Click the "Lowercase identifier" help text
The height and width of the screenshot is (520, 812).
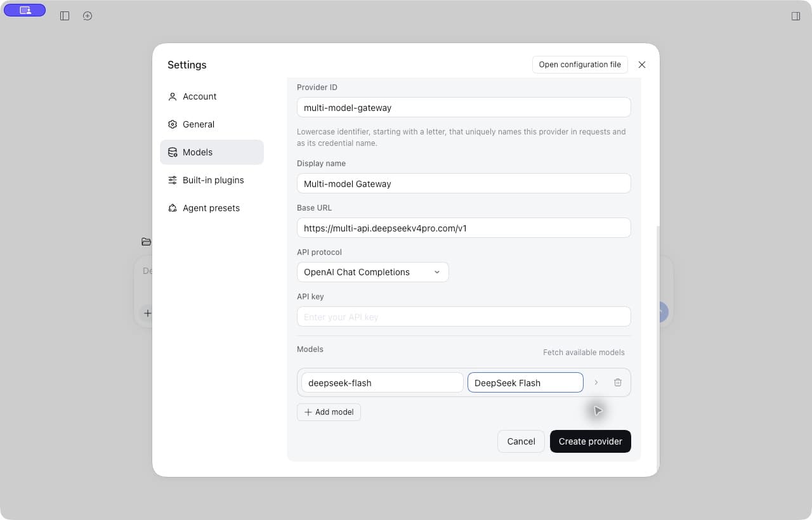461,138
